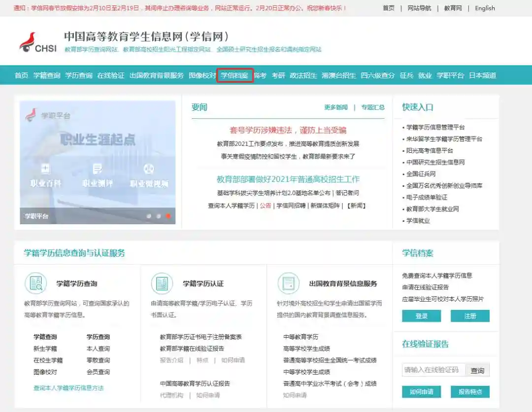The width and height of the screenshot is (532, 412).
Task: Open the 职业百科 icon in the banner
Action: 45,169
